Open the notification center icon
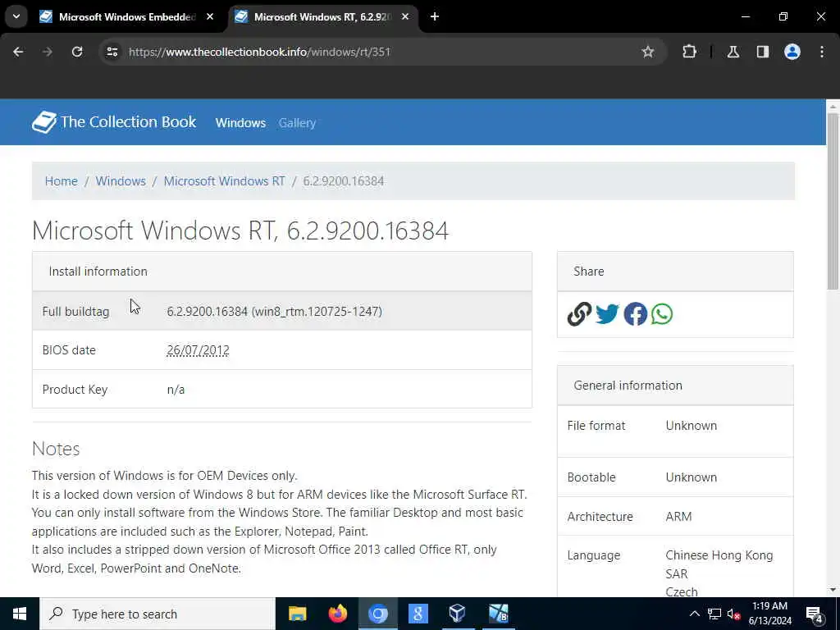The image size is (840, 630). tap(815, 614)
